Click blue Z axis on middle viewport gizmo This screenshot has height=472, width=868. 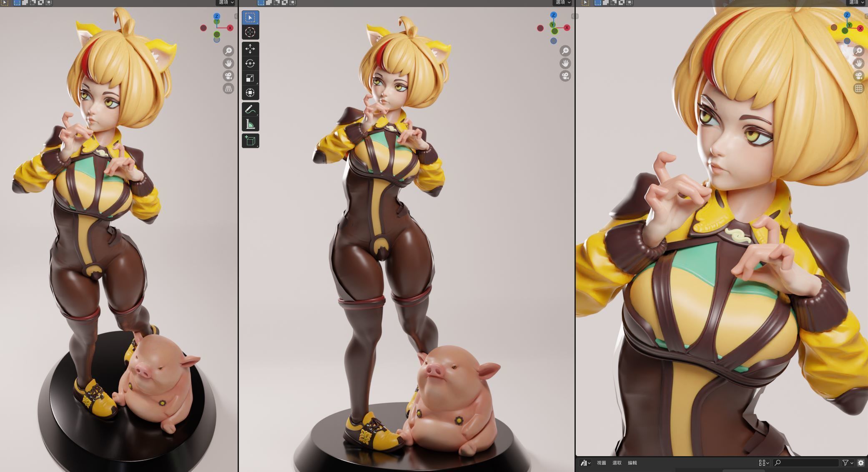tap(554, 15)
